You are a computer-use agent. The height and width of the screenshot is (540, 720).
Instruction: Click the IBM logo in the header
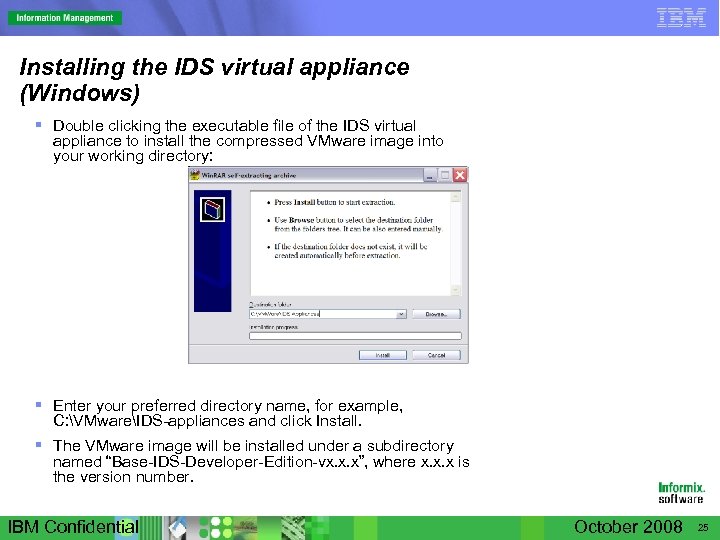pos(681,17)
